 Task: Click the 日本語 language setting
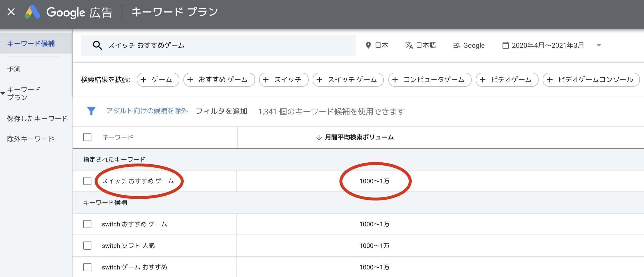tap(421, 45)
